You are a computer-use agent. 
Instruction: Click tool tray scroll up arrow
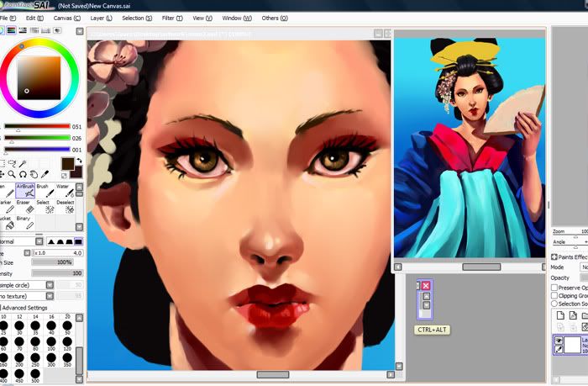pos(80,187)
